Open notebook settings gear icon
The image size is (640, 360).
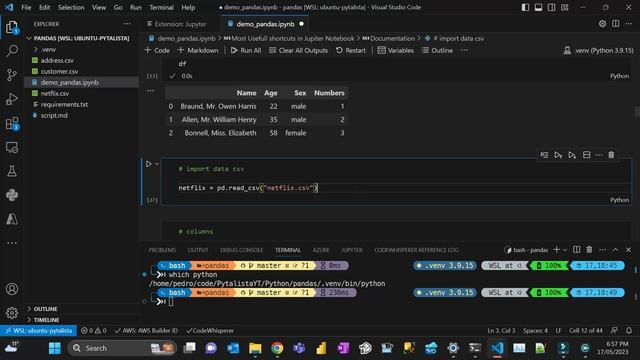coord(602,24)
